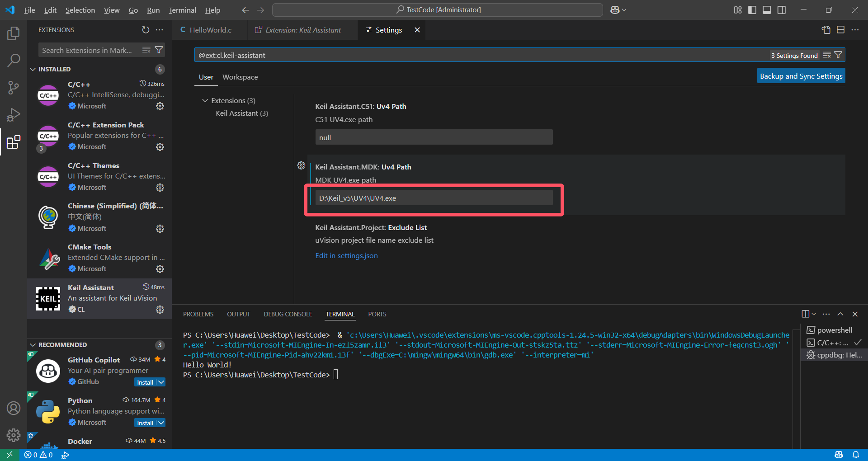Open manage gear for Keil Assistant

pyautogui.click(x=160, y=310)
